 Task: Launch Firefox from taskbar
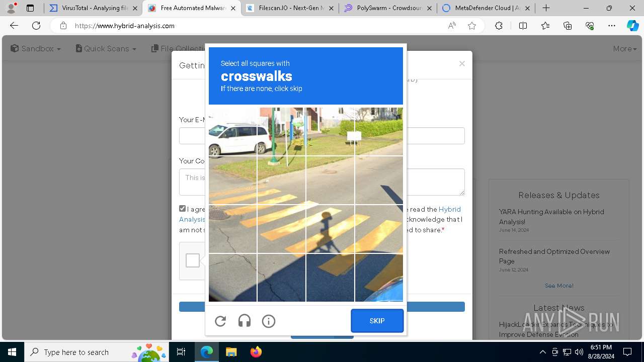256,352
